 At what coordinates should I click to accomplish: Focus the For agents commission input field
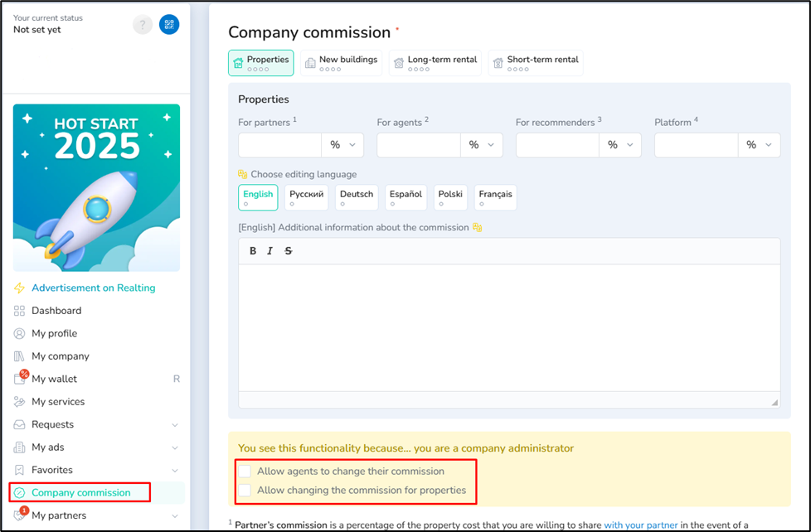(419, 145)
